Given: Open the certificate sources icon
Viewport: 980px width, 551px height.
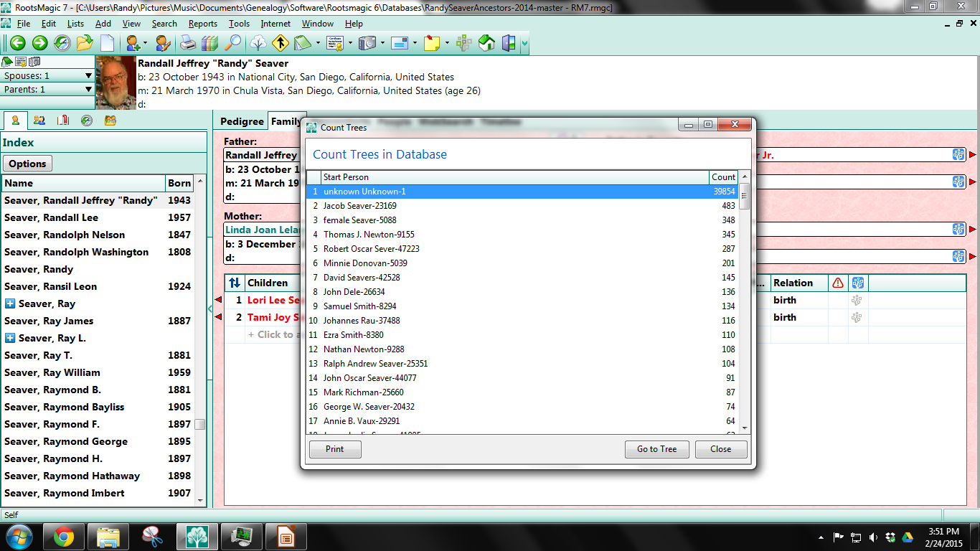Looking at the screenshot, I should 335,43.
